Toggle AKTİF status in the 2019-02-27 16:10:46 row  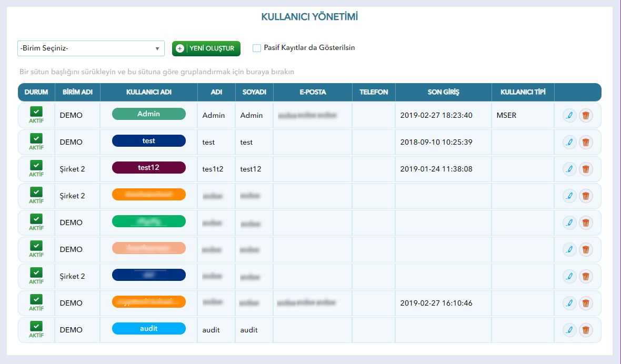[x=36, y=299]
